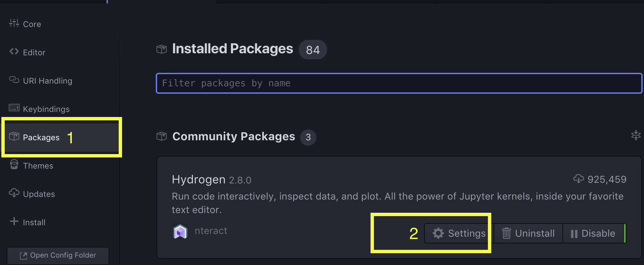
Task: Select the Packages box icon
Action: (14, 137)
